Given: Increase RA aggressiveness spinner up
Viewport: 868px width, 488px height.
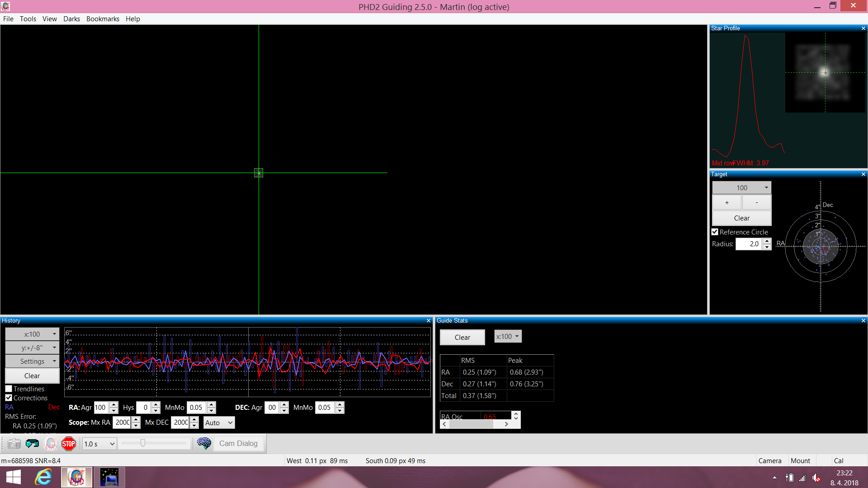Looking at the screenshot, I should coord(113,404).
